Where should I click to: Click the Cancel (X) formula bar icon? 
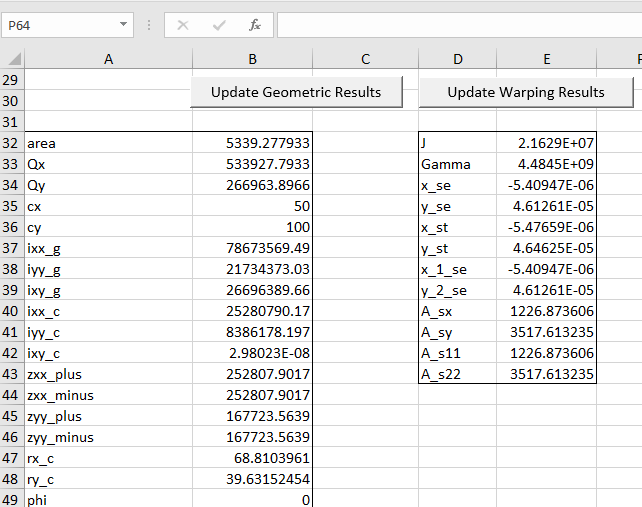[x=183, y=24]
